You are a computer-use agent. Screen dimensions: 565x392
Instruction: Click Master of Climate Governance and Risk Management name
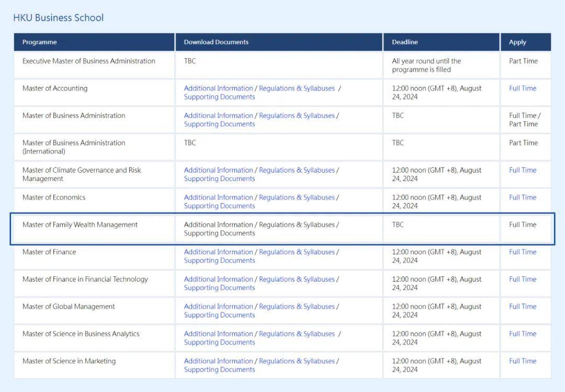pyautogui.click(x=82, y=175)
